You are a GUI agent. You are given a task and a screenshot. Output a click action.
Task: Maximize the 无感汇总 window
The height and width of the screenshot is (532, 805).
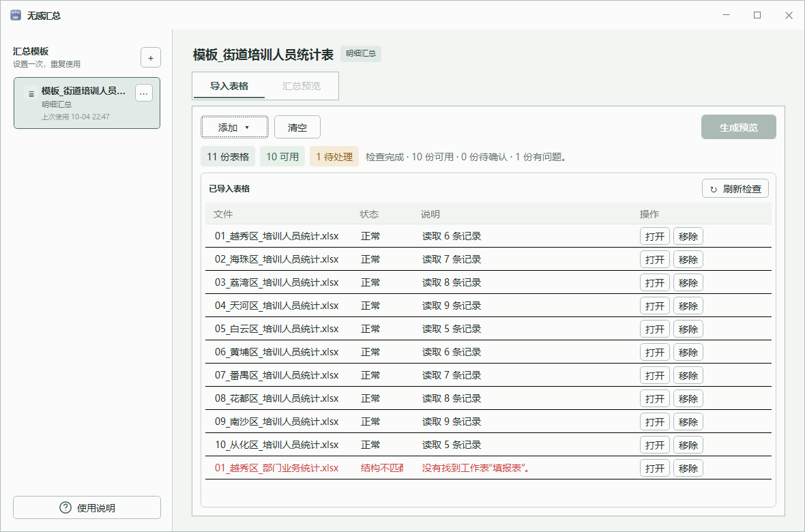point(757,16)
